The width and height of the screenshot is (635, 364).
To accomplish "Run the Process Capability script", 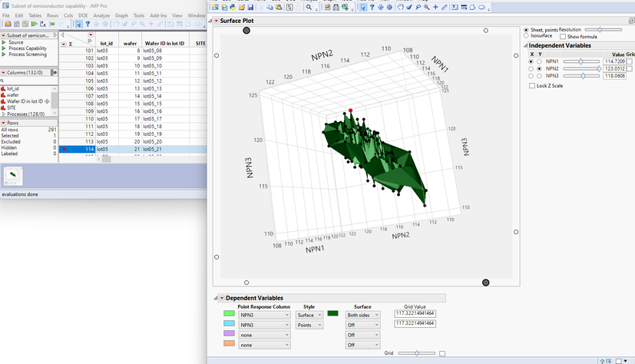I will coord(28,48).
